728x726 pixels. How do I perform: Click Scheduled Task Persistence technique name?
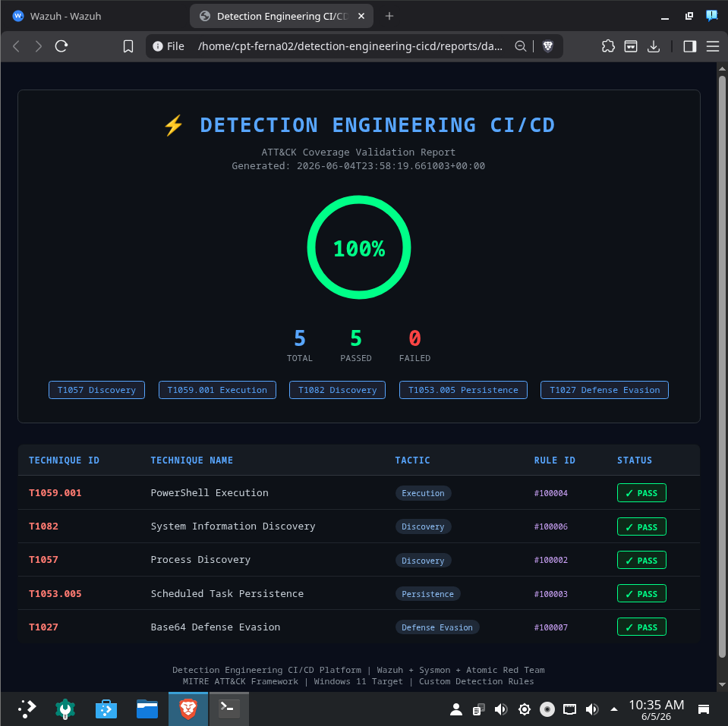[x=227, y=593]
